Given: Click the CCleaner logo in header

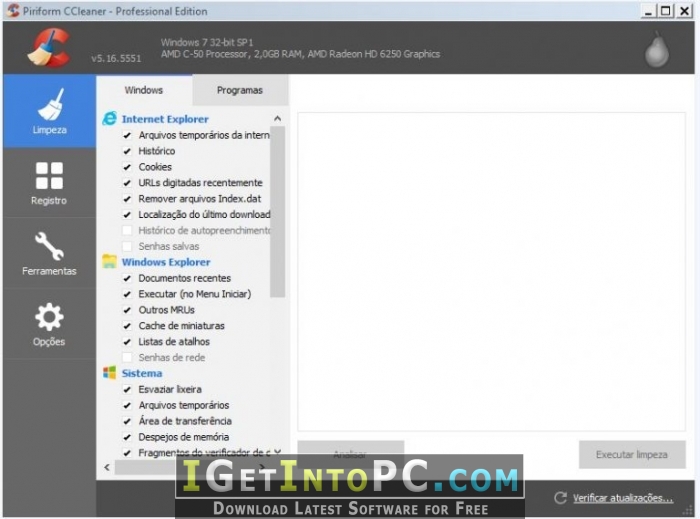Looking at the screenshot, I should click(49, 47).
